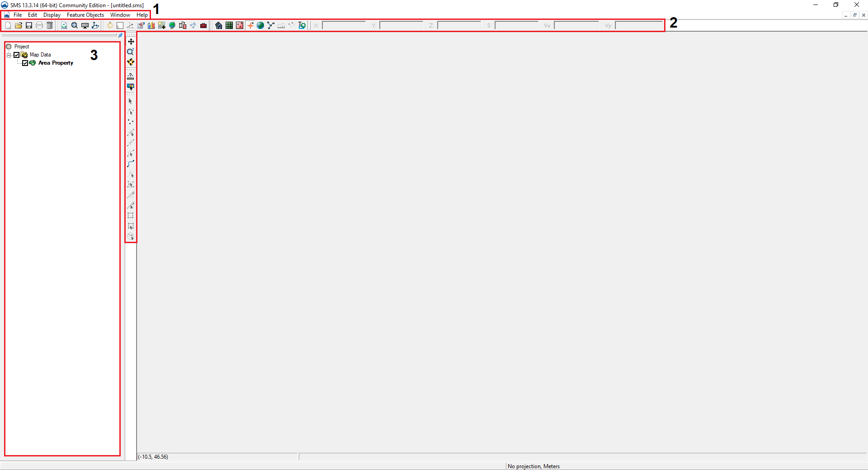Click the X coordinate input field
Viewport: 868px width, 470px height.
[x=344, y=26]
